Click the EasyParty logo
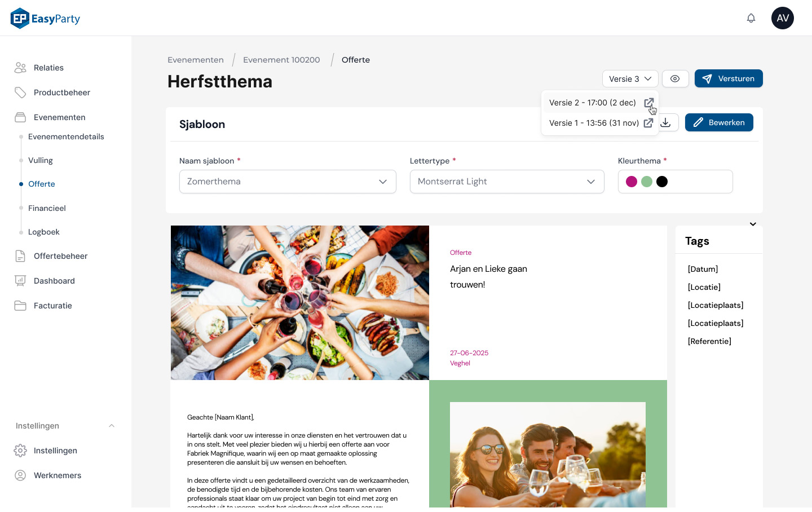This screenshot has height=512, width=812. [45, 19]
